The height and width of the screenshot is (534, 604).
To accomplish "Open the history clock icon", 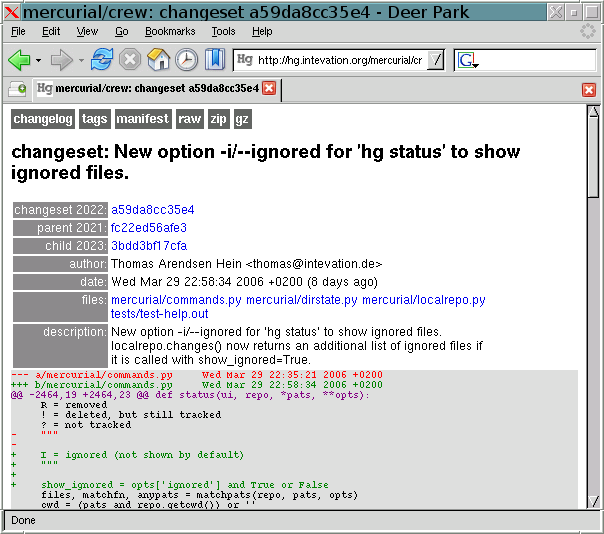I will [186, 60].
